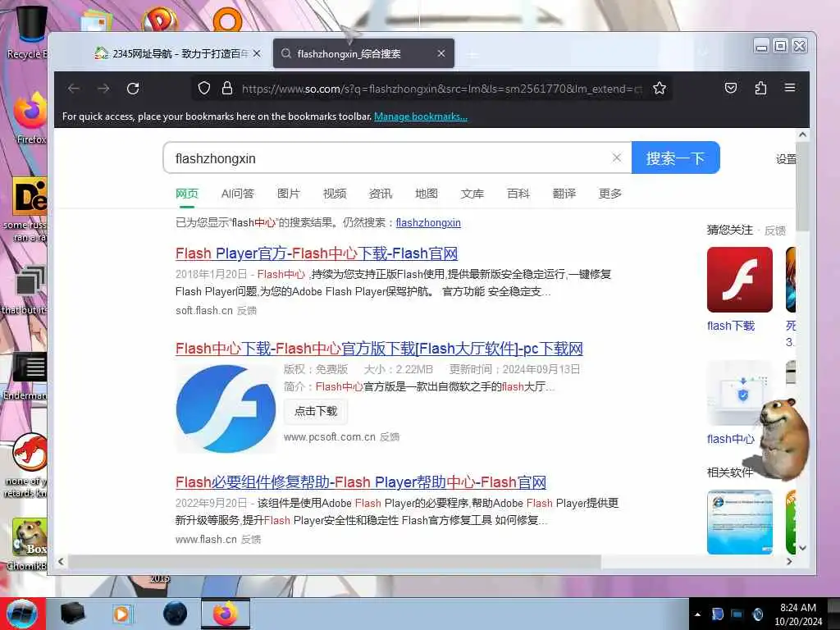Open the black box taskbar icon
The height and width of the screenshot is (630, 840).
tap(72, 614)
